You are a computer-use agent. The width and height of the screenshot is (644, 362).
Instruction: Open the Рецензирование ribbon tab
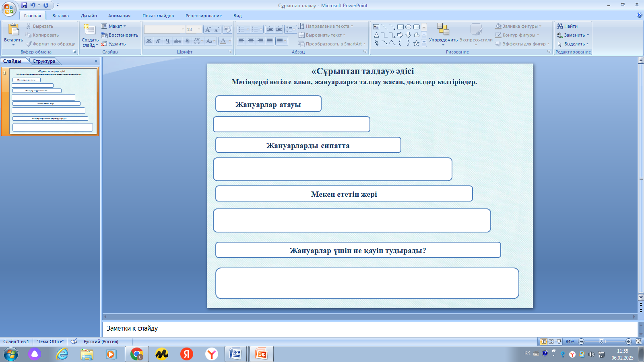204,16
